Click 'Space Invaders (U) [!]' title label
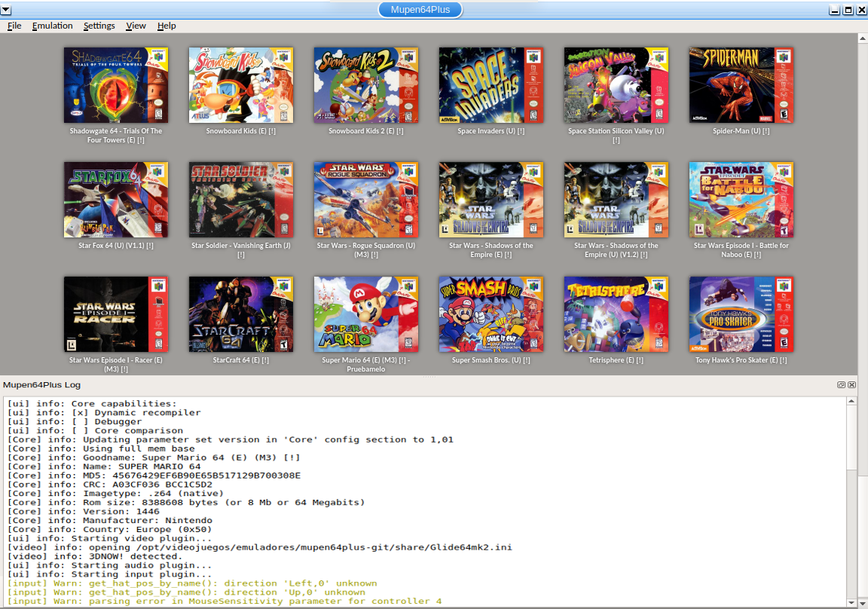Viewport: 868px width, 609px height. (x=491, y=131)
